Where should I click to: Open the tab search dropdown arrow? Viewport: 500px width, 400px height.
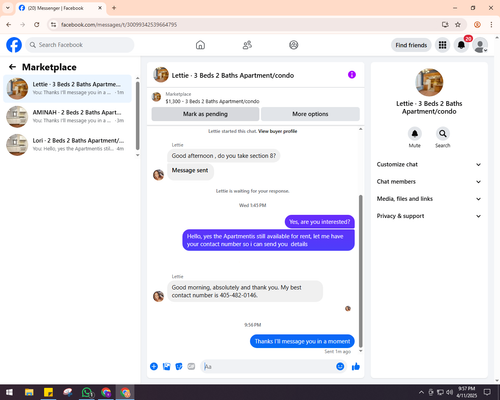pyautogui.click(x=8, y=8)
